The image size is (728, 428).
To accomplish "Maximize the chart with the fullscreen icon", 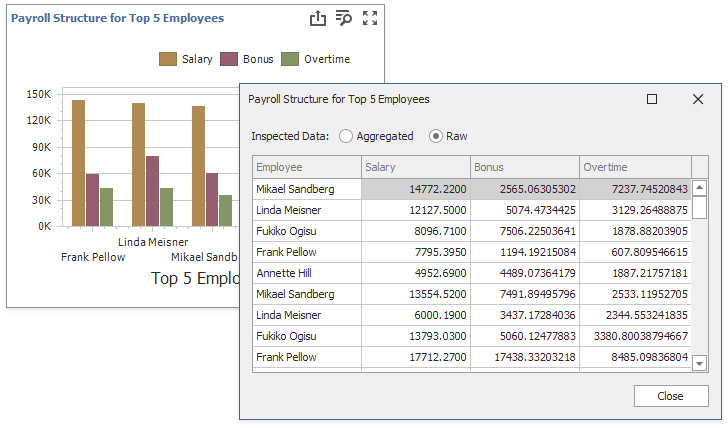I will [x=370, y=18].
